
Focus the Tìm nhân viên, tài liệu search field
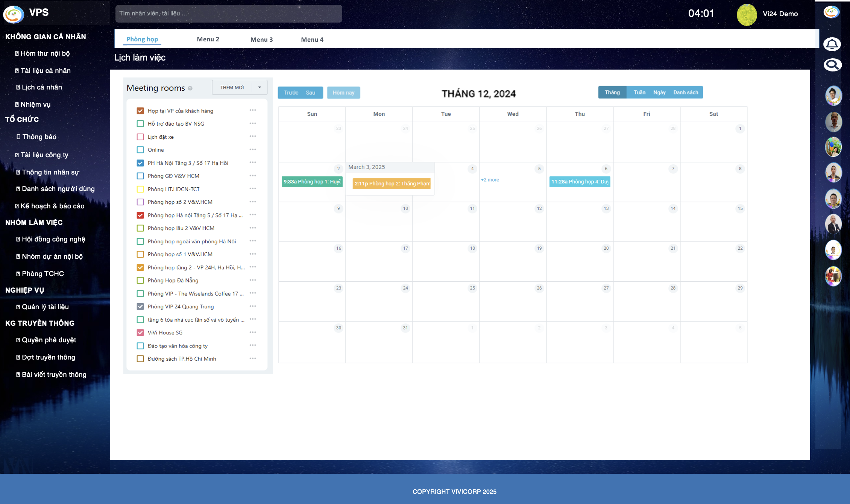click(x=229, y=14)
